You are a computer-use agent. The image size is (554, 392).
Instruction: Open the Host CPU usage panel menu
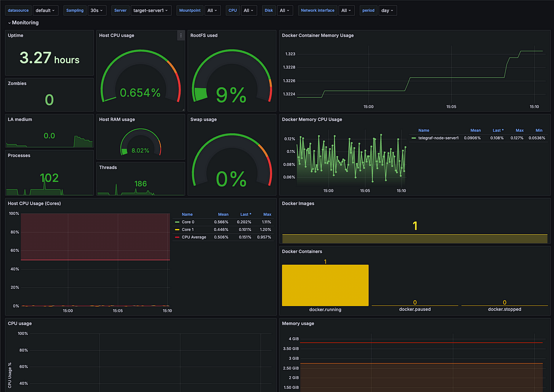[180, 35]
